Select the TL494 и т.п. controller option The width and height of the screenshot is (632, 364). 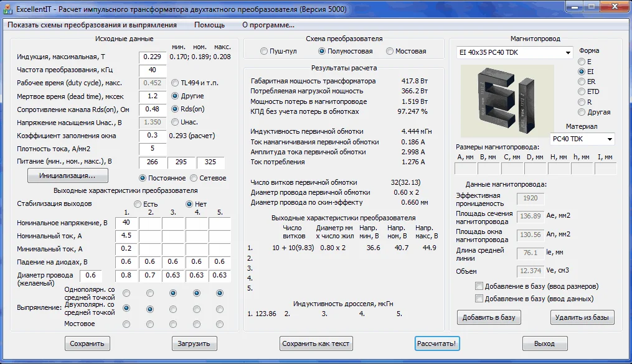(176, 83)
